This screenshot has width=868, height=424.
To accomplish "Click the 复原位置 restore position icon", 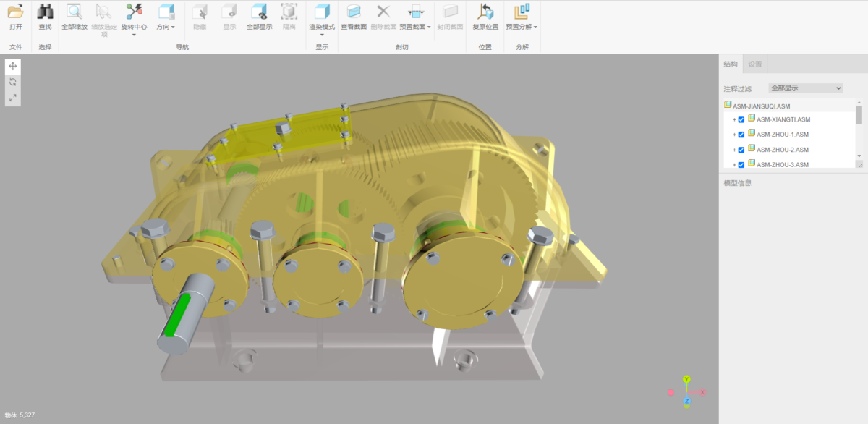I will (x=485, y=12).
